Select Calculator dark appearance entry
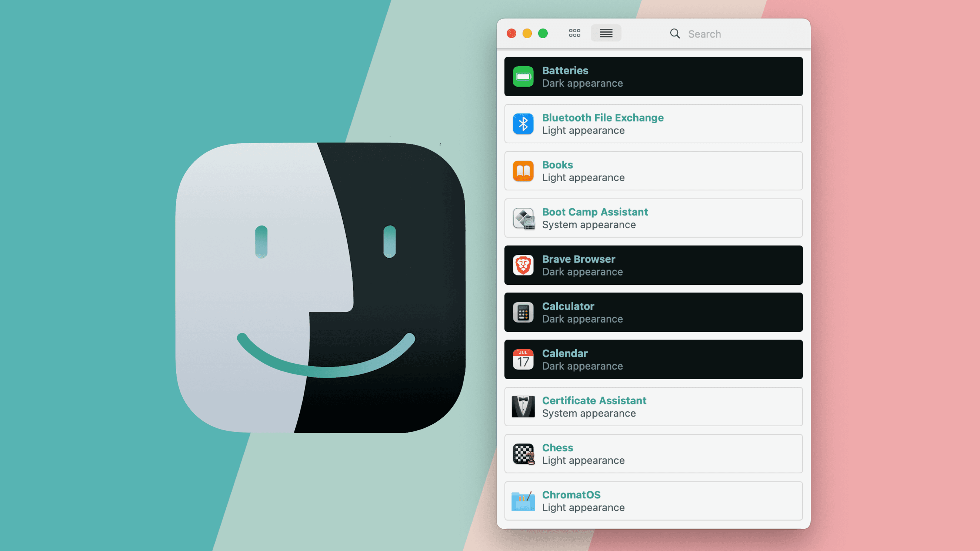980x551 pixels. pos(654,311)
